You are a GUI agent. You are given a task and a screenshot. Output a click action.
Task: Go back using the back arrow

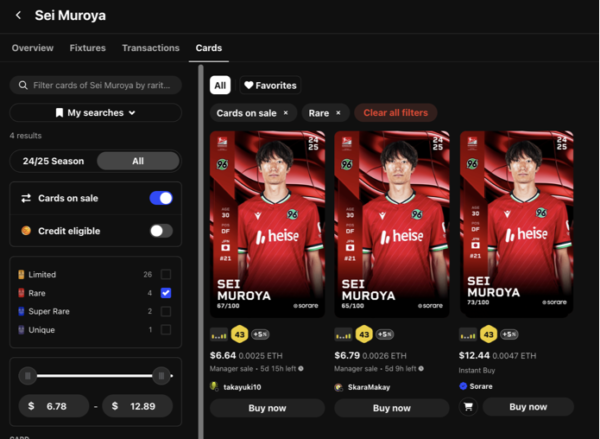18,15
